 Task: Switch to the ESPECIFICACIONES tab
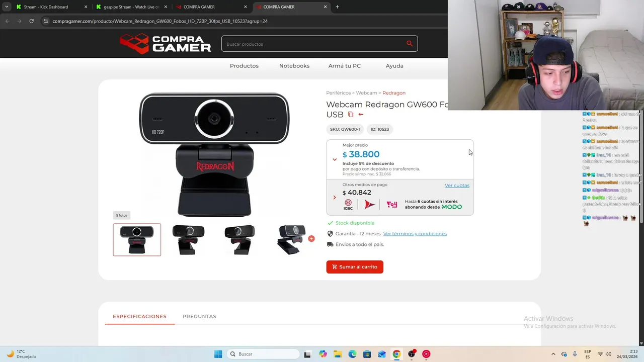pyautogui.click(x=139, y=316)
